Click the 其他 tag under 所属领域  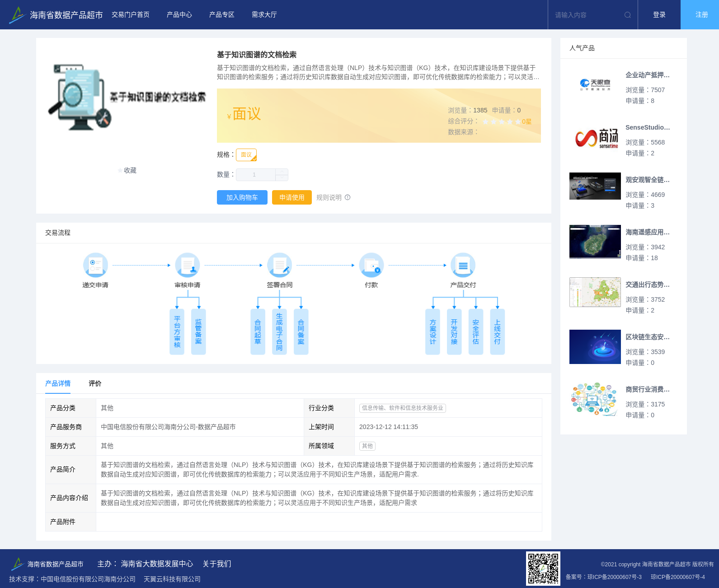coord(367,446)
